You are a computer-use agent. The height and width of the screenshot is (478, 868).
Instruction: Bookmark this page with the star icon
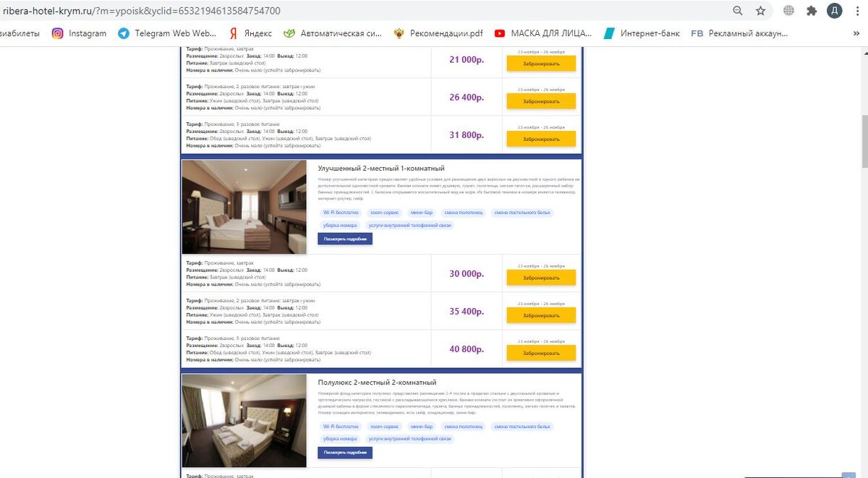coord(760,11)
